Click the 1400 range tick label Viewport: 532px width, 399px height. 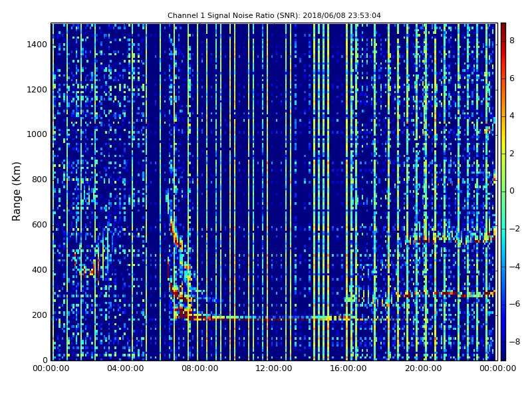[37, 45]
